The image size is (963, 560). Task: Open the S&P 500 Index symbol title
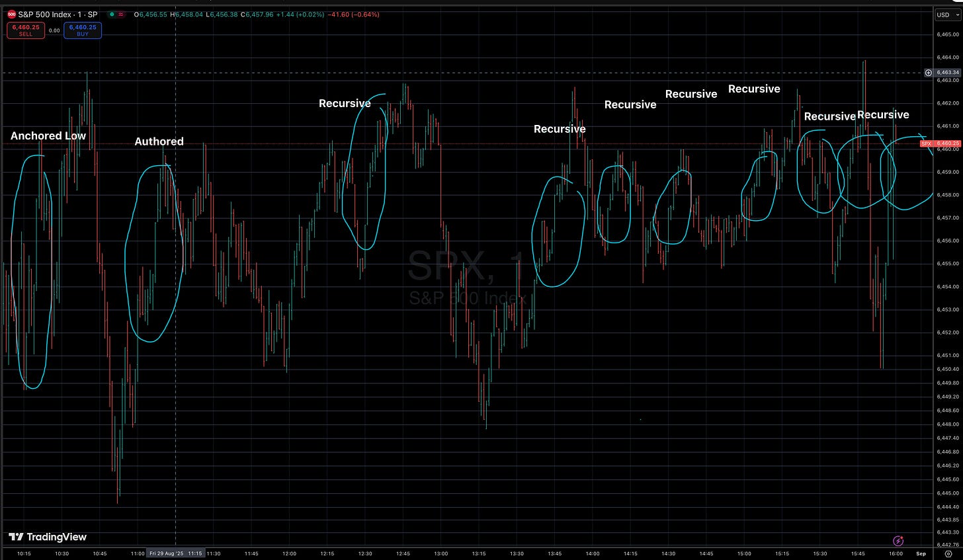coord(58,14)
